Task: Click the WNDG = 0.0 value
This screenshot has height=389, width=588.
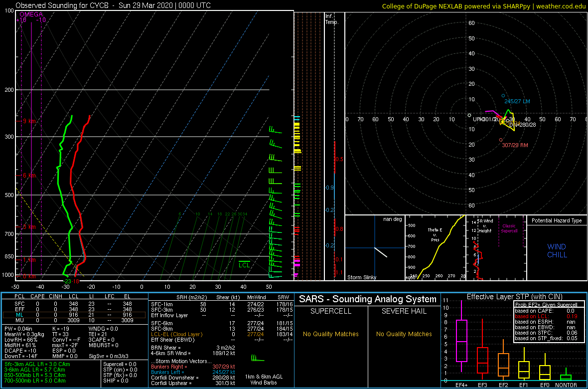Action: tap(103, 329)
